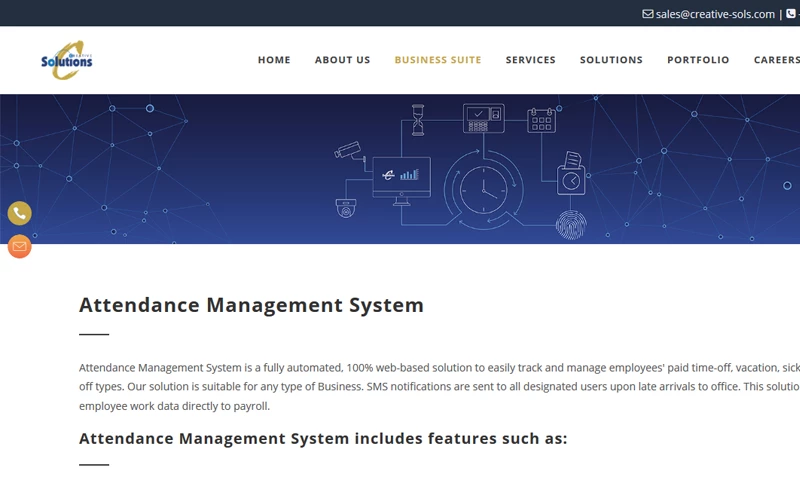Viewport: 800px width, 480px height.
Task: Click the phone icon in the top bar
Action: 791,14
